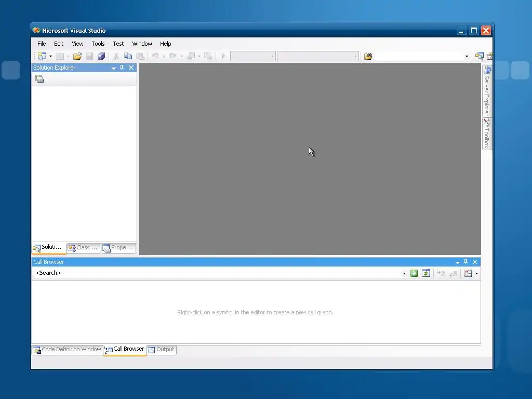
Task: Click the Go To Call Site icon
Action: [x=441, y=273]
